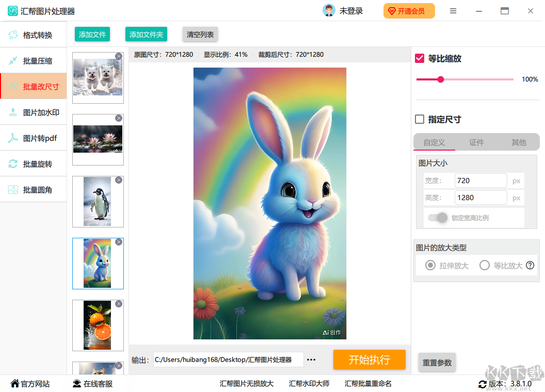The image size is (545, 392).
Task: Open the 其他 tab
Action: 519,142
